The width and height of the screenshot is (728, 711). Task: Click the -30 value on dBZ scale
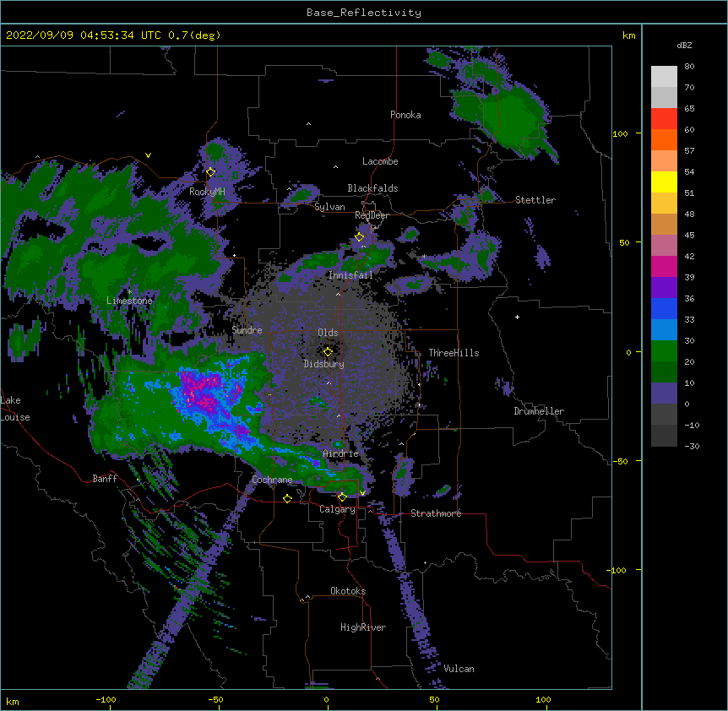[692, 446]
